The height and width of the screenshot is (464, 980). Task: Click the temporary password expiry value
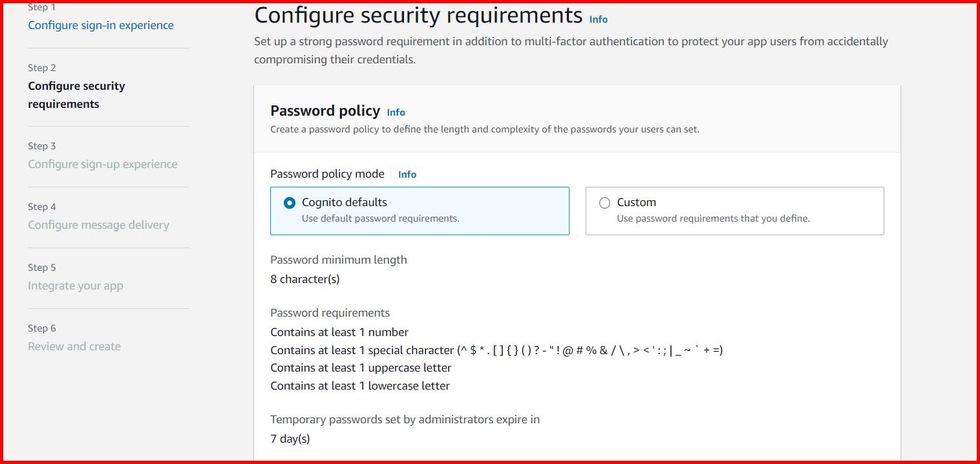(290, 438)
